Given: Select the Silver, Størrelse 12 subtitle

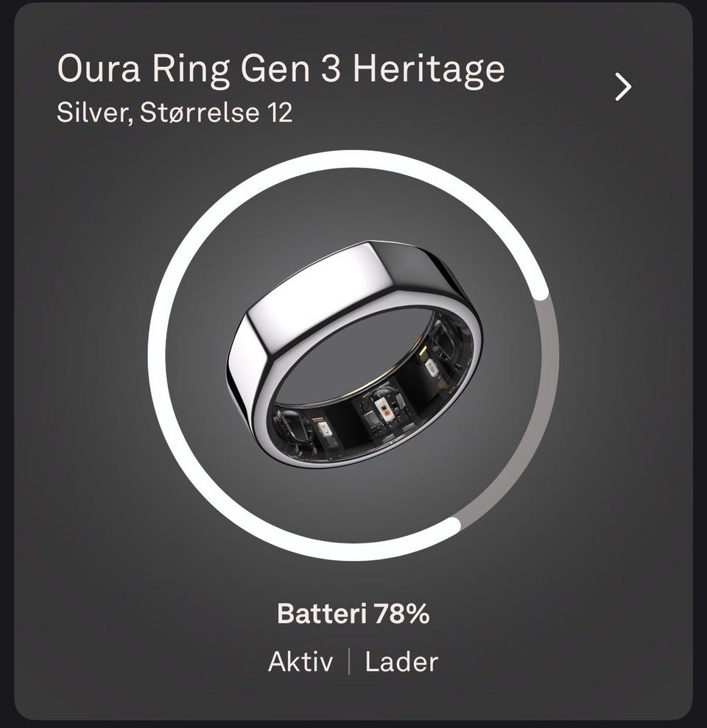Looking at the screenshot, I should tap(175, 113).
